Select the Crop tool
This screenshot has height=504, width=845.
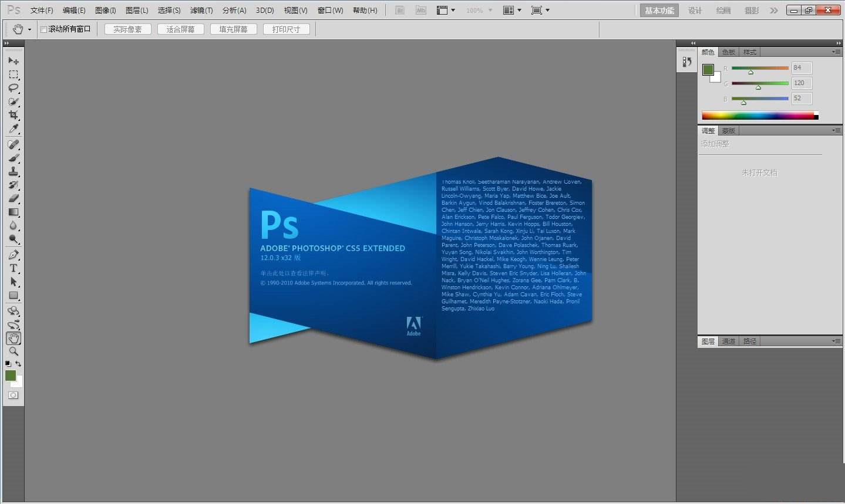pyautogui.click(x=14, y=115)
